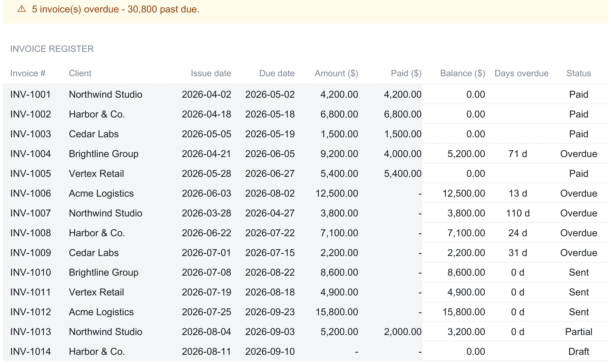Click the Issue date column header

211,73
